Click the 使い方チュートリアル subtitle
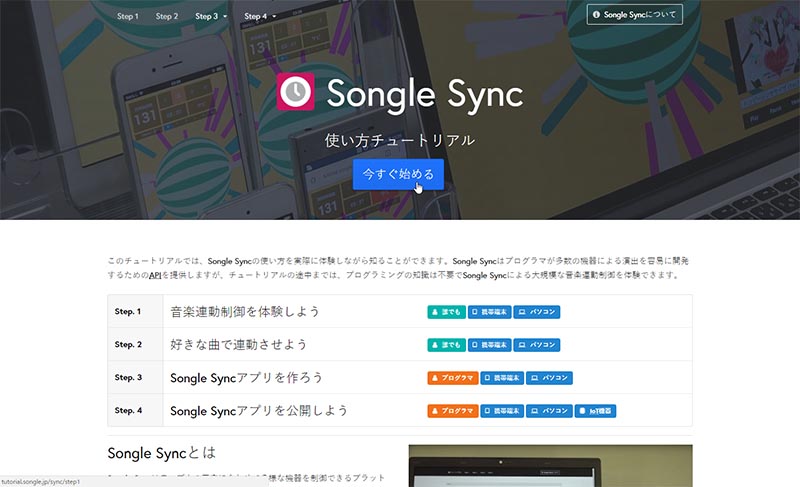Viewport: 800px width, 487px height. tap(400, 140)
